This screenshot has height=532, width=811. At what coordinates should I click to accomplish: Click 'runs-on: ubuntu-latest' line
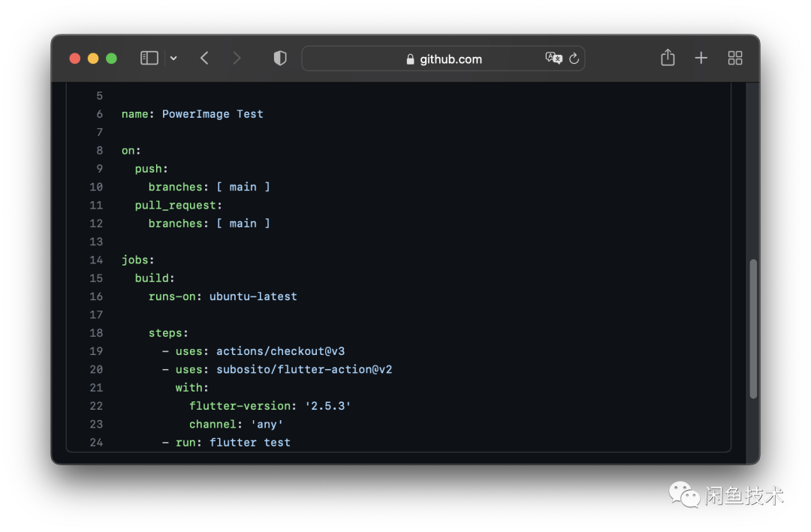223,296
